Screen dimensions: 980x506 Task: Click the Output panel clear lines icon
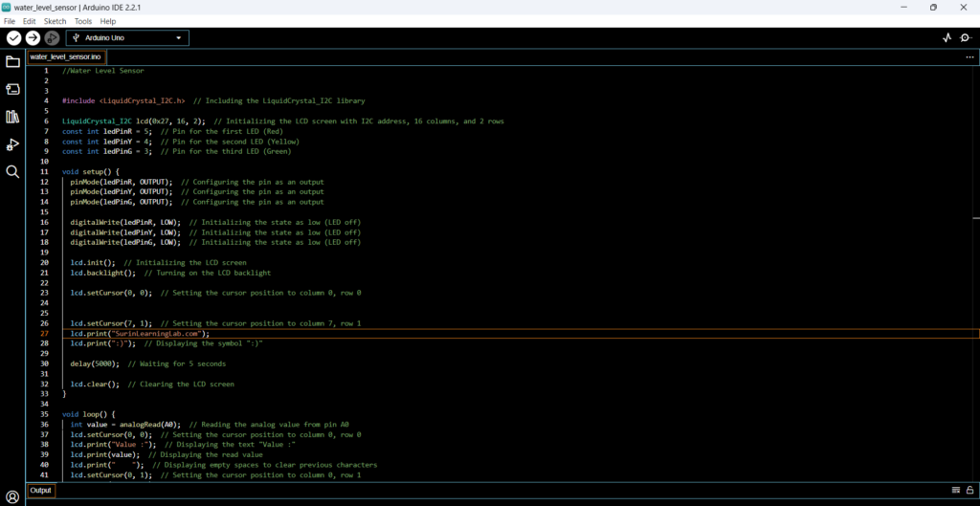[956, 490]
